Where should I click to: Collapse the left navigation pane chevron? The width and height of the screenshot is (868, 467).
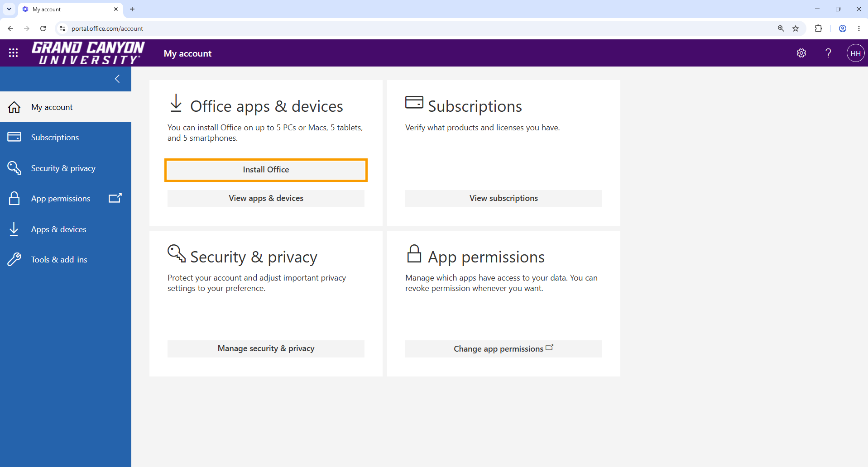point(117,79)
